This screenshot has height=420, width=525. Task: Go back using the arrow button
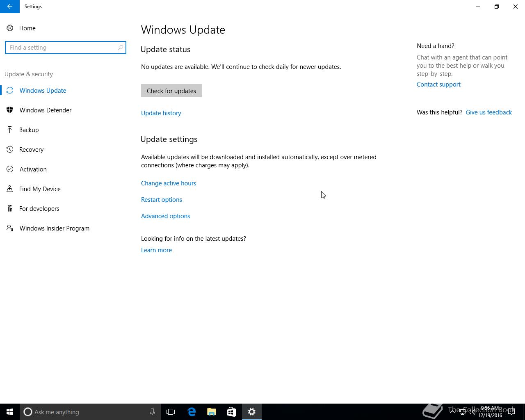click(x=10, y=7)
